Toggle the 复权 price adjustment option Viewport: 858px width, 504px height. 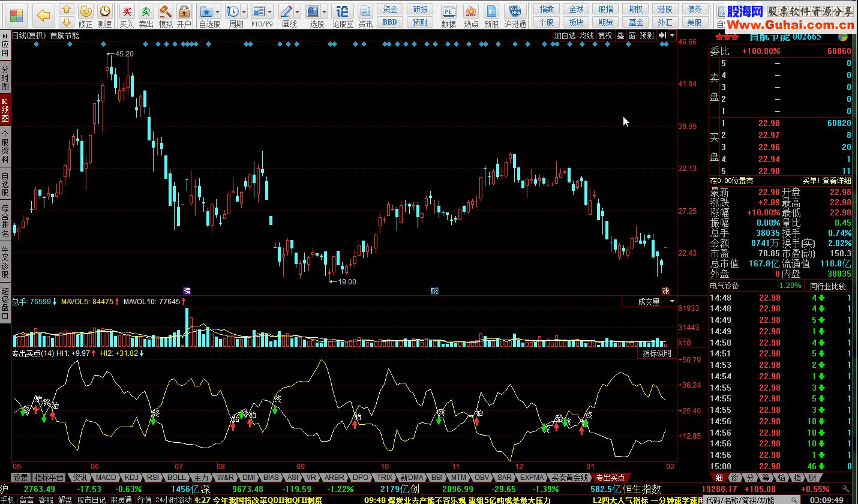click(605, 35)
